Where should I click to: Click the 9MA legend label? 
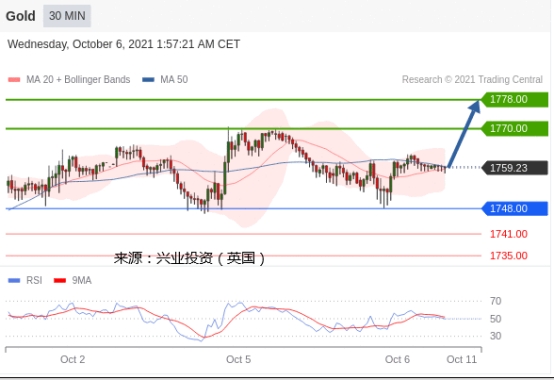pos(82,280)
